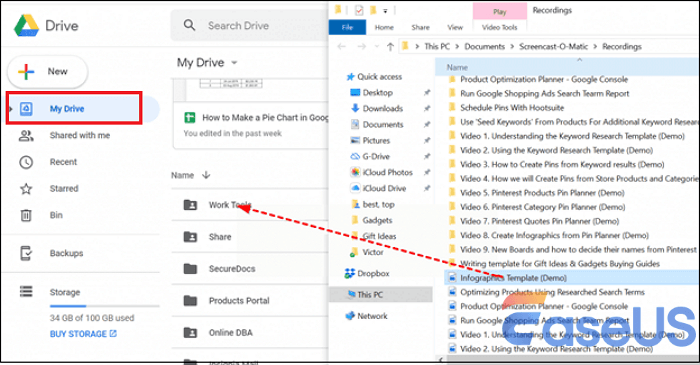Open Downloads in navigation pane
This screenshot has height=365, width=700.
pos(383,108)
